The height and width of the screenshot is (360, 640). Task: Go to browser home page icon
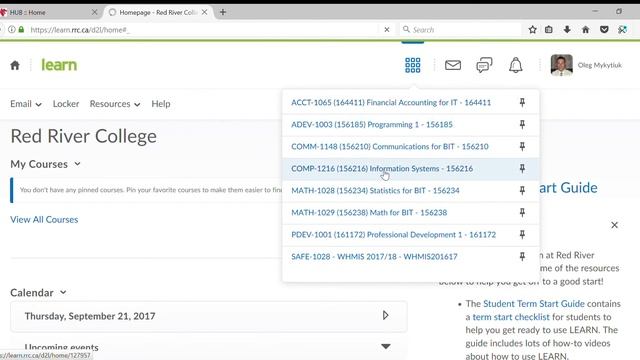point(586,30)
